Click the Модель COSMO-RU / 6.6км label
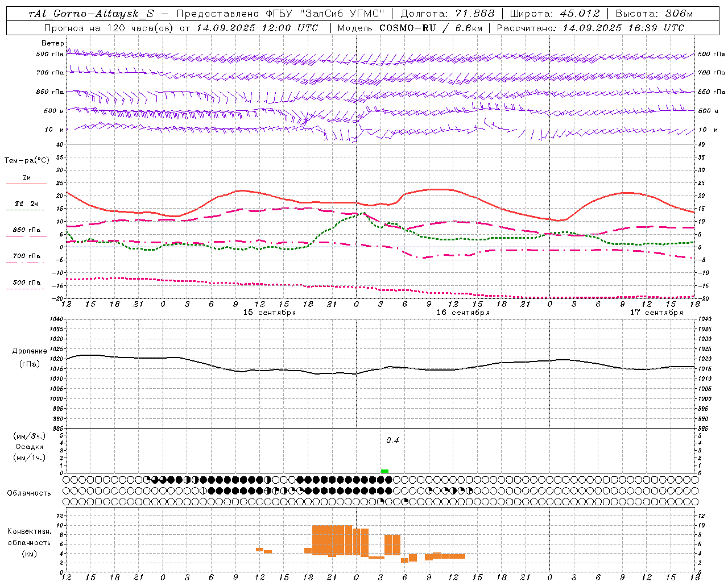This screenshot has width=728, height=582. pyautogui.click(x=410, y=28)
